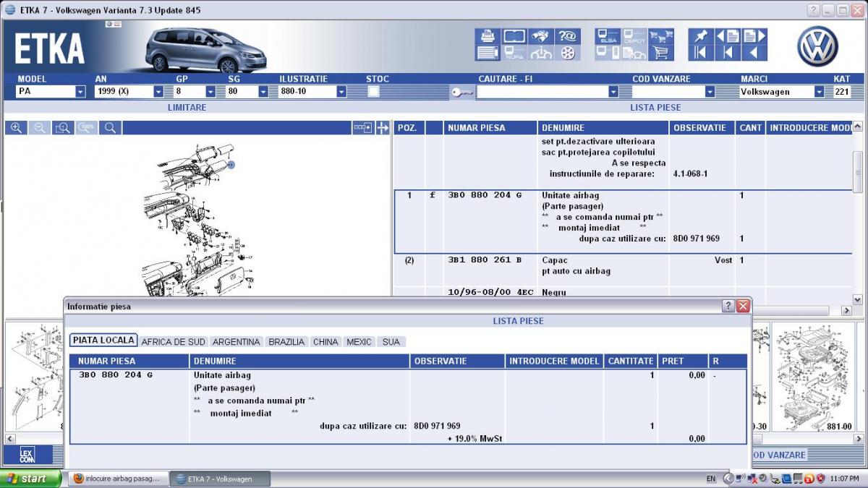Image resolution: width=868 pixels, height=488 pixels.
Task: Click the pushpin icon in the toolbar
Action: point(700,36)
